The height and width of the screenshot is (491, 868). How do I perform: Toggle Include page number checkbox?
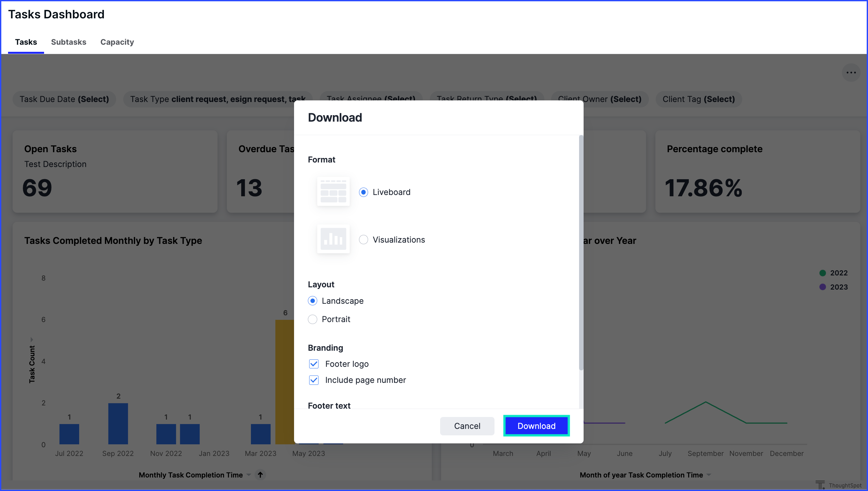[314, 380]
